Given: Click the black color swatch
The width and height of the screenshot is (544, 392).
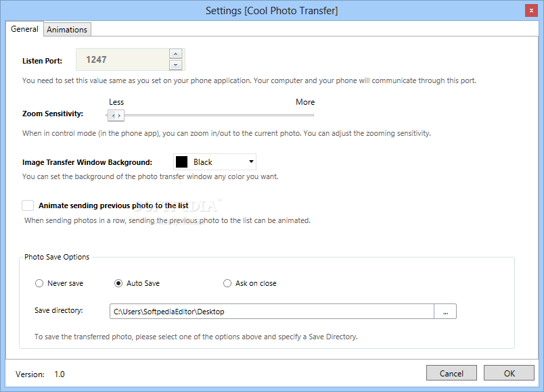Looking at the screenshot, I should (182, 162).
